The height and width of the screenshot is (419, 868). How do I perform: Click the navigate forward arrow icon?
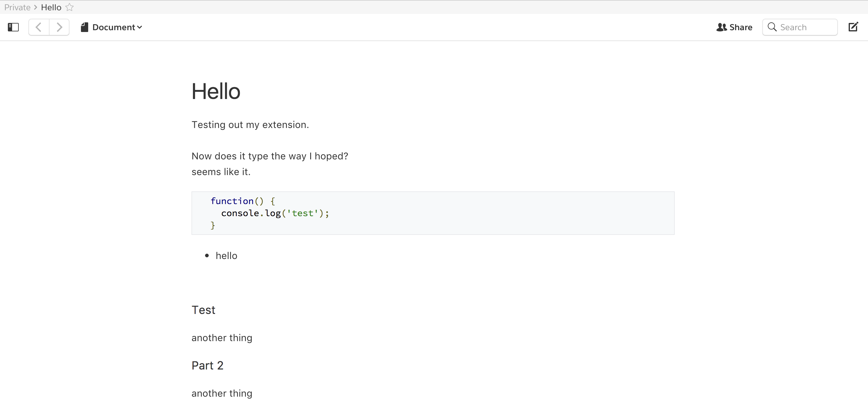[x=59, y=27]
